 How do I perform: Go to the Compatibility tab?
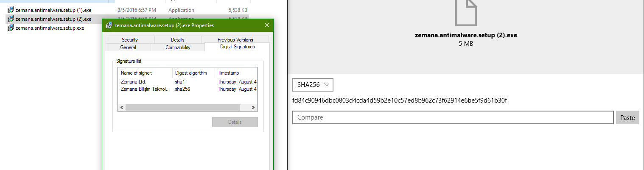178,47
